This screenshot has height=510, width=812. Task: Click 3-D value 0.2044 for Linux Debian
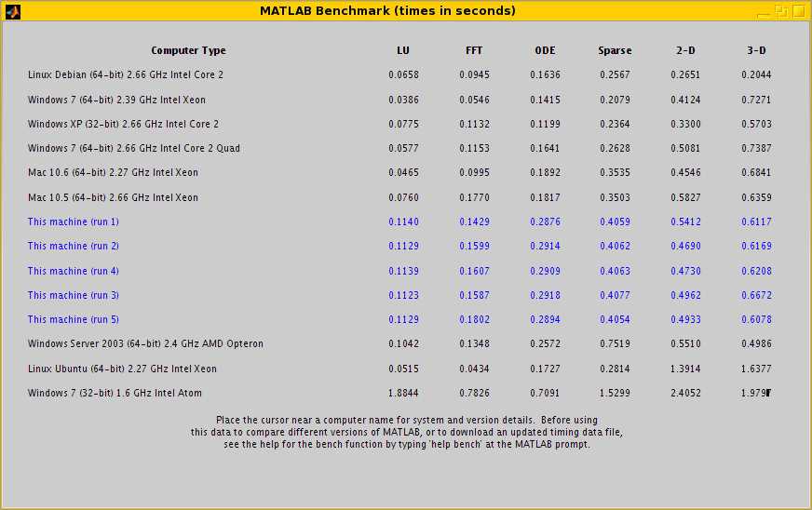coord(756,74)
